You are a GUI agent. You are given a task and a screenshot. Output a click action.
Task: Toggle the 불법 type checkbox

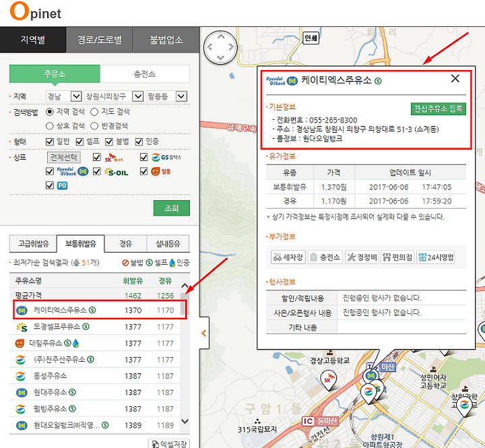coord(109,141)
